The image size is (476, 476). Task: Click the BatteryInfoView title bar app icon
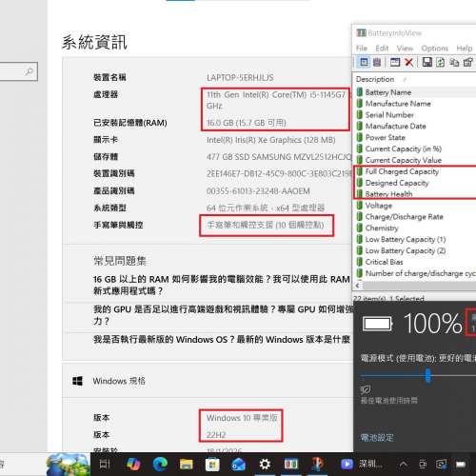point(361,32)
